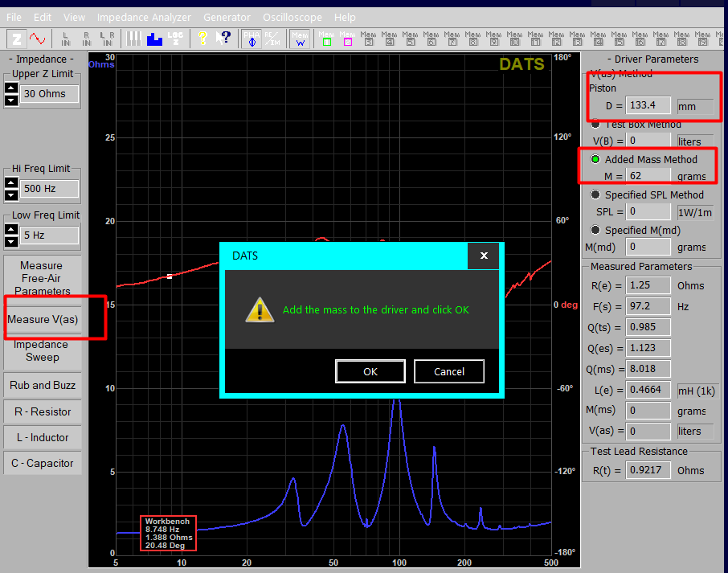Decrease the Upper Z Limit with down arrow
Image resolution: width=728 pixels, height=573 pixels.
[x=11, y=100]
